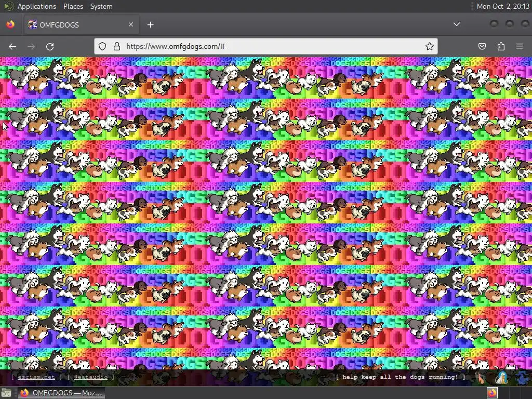Image resolution: width=532 pixels, height=399 pixels.
Task: Close the OMFGDOGS tab
Action: click(x=130, y=24)
